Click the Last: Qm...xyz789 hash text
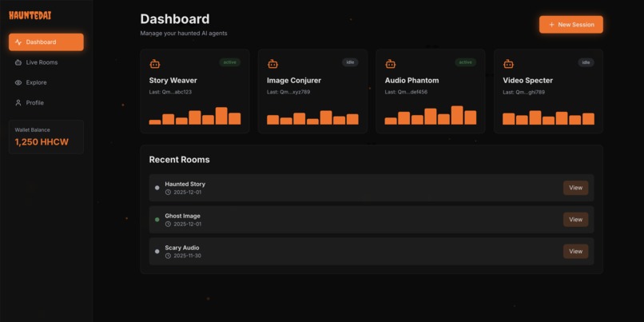The image size is (644, 322). pos(288,92)
